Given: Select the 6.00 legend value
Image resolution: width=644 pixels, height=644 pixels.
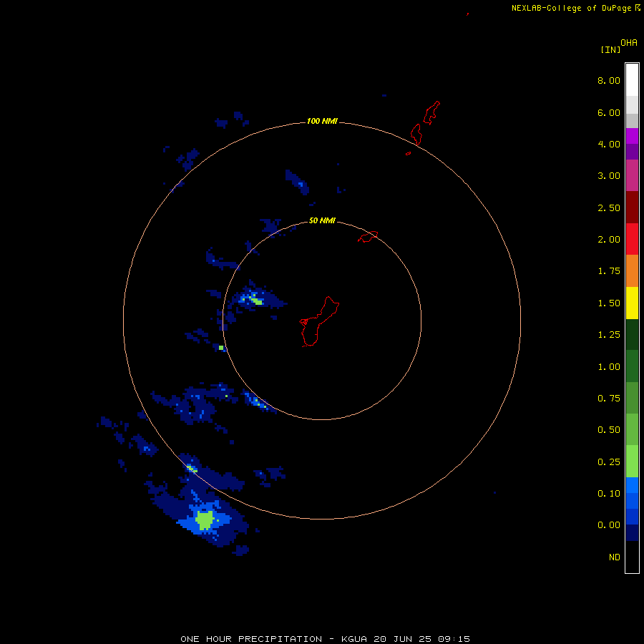Looking at the screenshot, I should [x=609, y=112].
